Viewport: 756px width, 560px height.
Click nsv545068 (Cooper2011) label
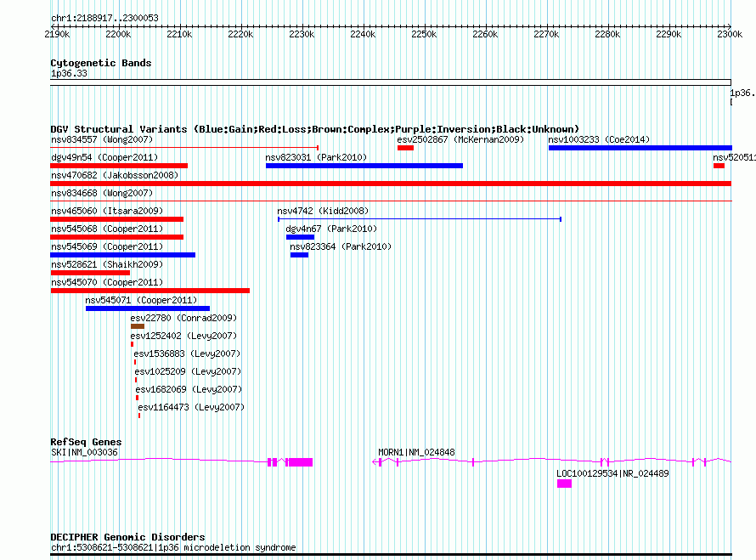point(107,229)
